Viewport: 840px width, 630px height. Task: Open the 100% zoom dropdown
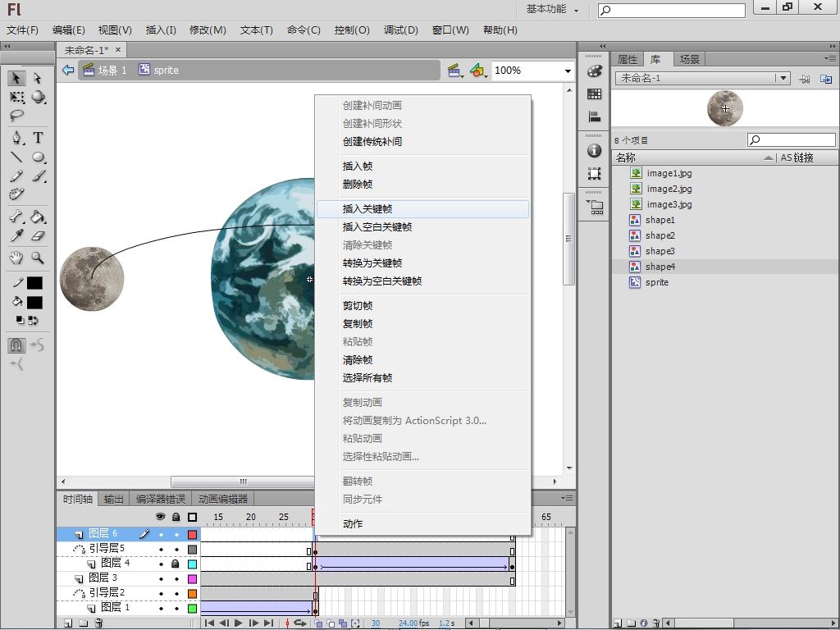click(x=567, y=71)
